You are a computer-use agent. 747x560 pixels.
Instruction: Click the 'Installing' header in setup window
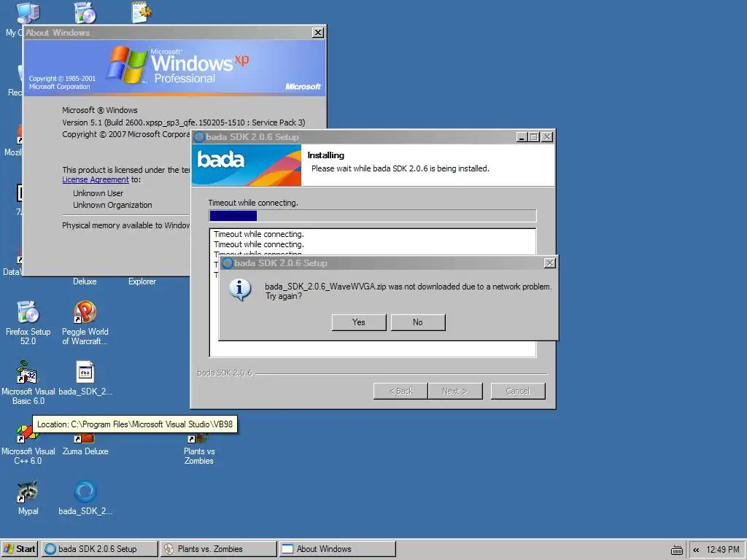click(x=326, y=155)
